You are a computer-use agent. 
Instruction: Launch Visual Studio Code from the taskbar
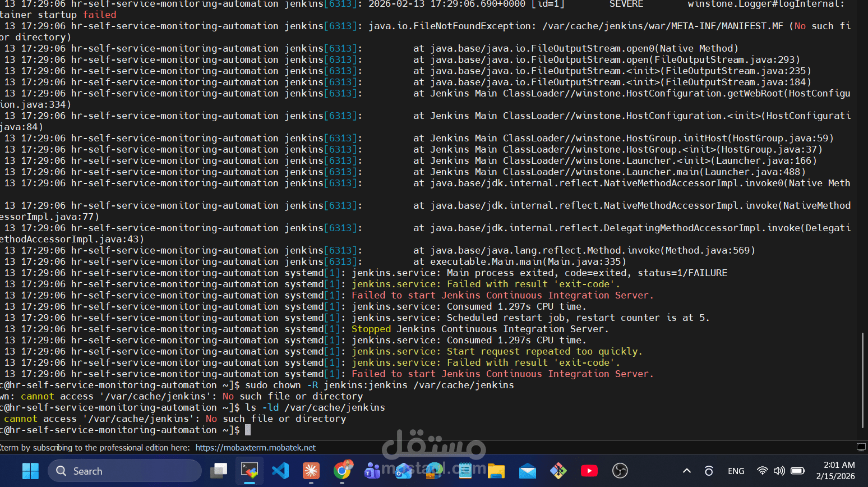[280, 471]
